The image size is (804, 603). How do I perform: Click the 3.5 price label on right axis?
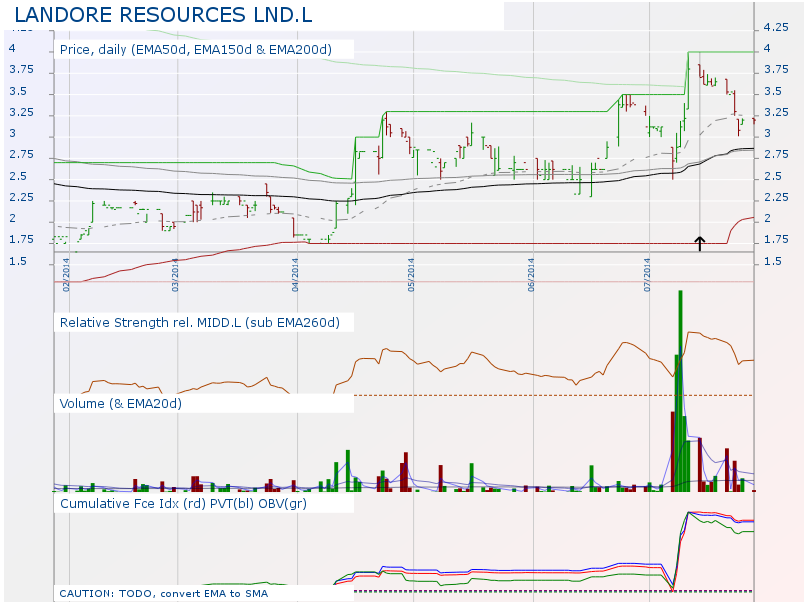click(773, 91)
